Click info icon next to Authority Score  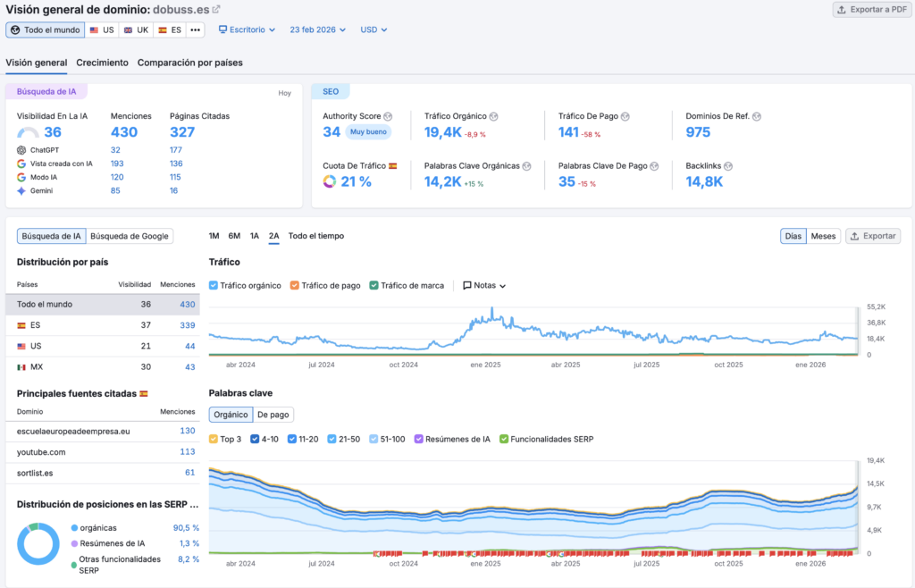pos(388,116)
